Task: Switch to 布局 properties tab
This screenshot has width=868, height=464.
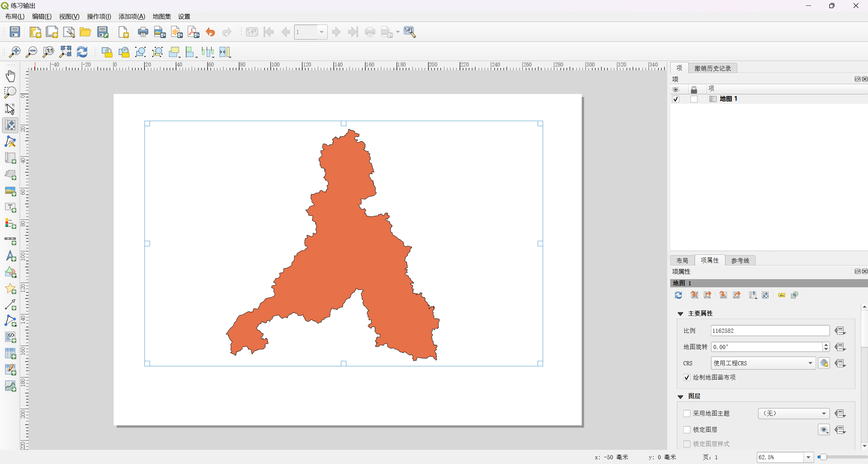Action: pyautogui.click(x=682, y=260)
